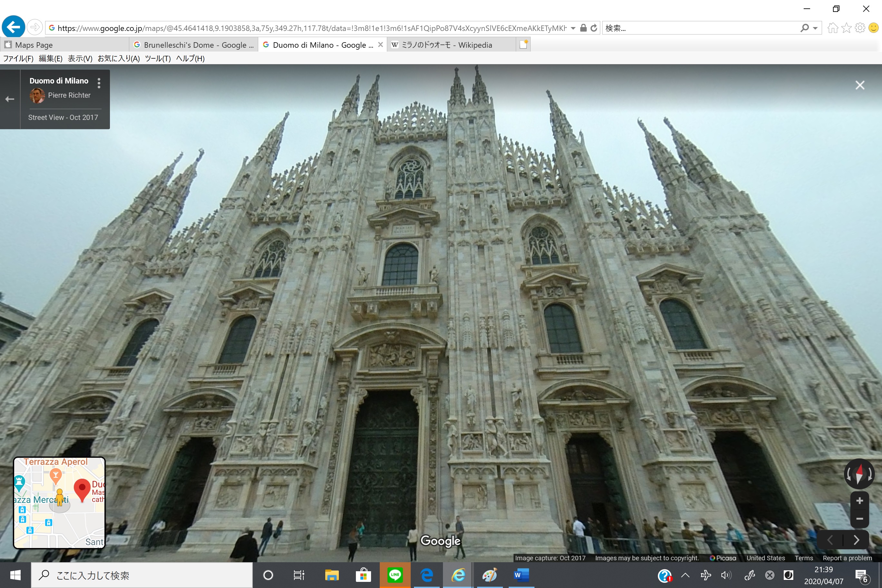Screen dimensions: 882x588
Task: Open the ツール(T) menu
Action: tap(158, 58)
